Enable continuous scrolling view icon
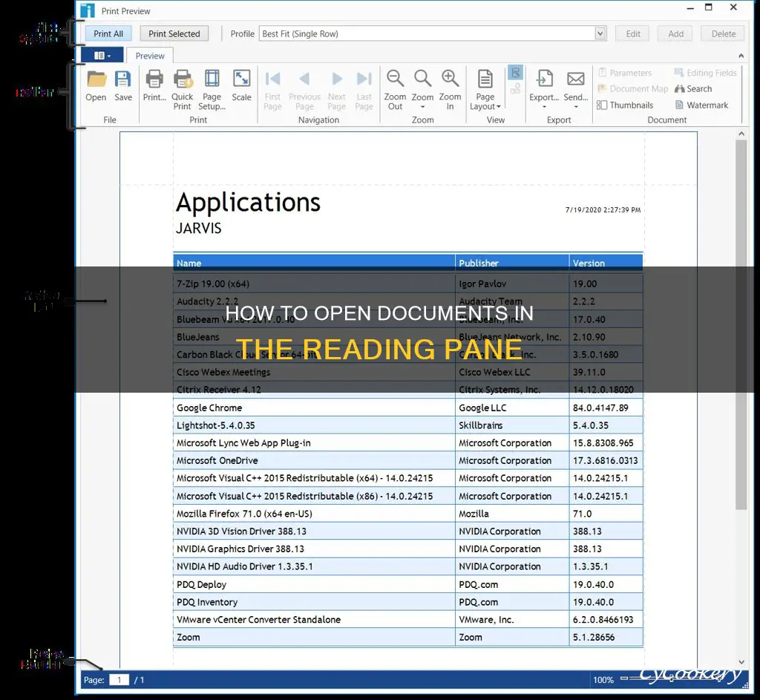760x700 pixels. pyautogui.click(x=515, y=73)
